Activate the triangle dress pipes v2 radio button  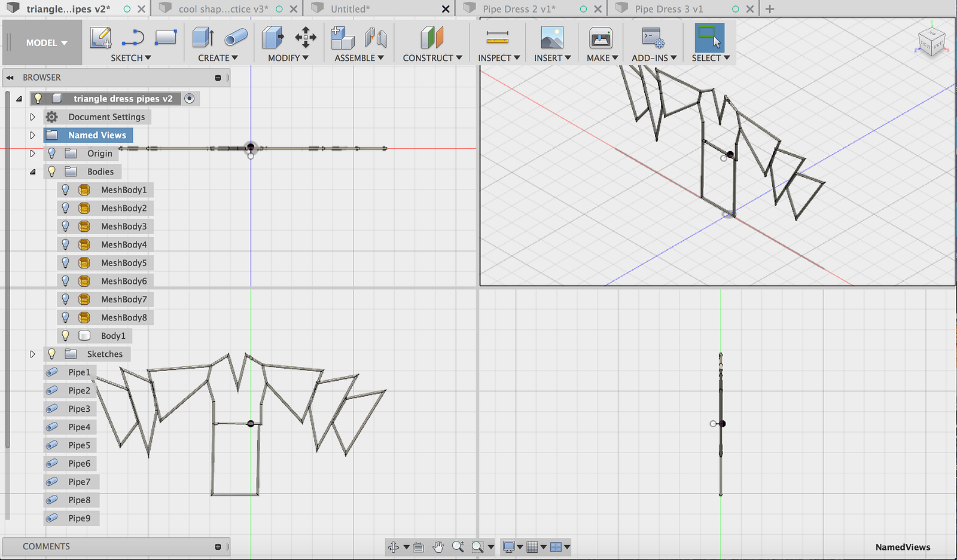coord(190,99)
